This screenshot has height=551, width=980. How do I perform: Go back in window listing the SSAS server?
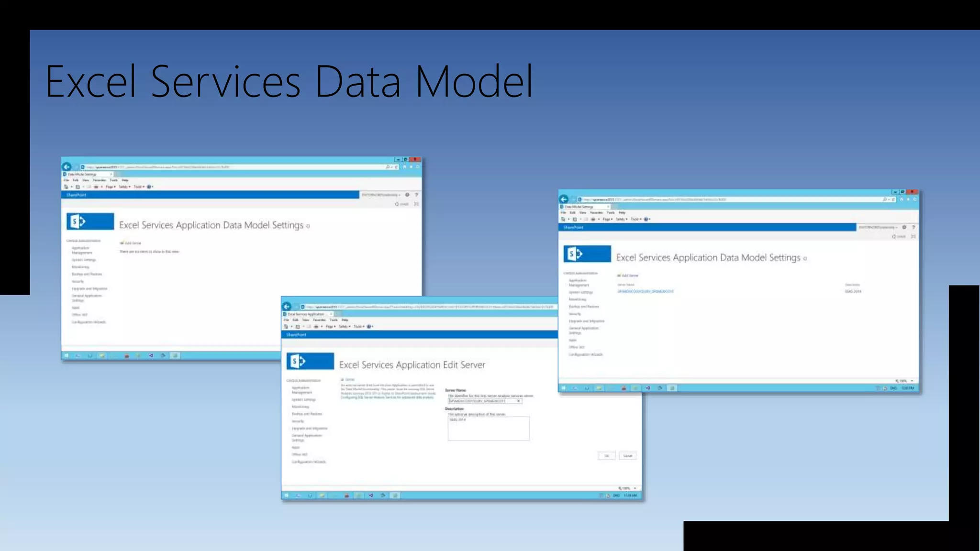(x=564, y=199)
